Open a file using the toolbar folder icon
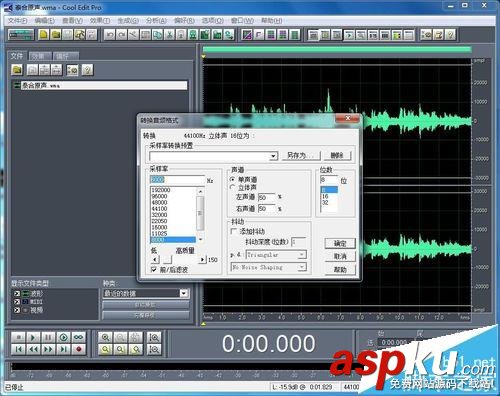This screenshot has width=500, height=396. click(x=56, y=35)
